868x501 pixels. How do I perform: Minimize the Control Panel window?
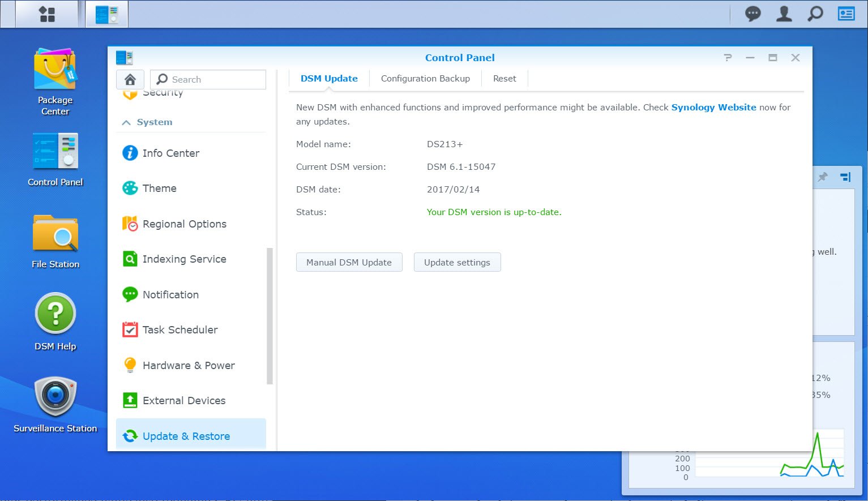750,58
